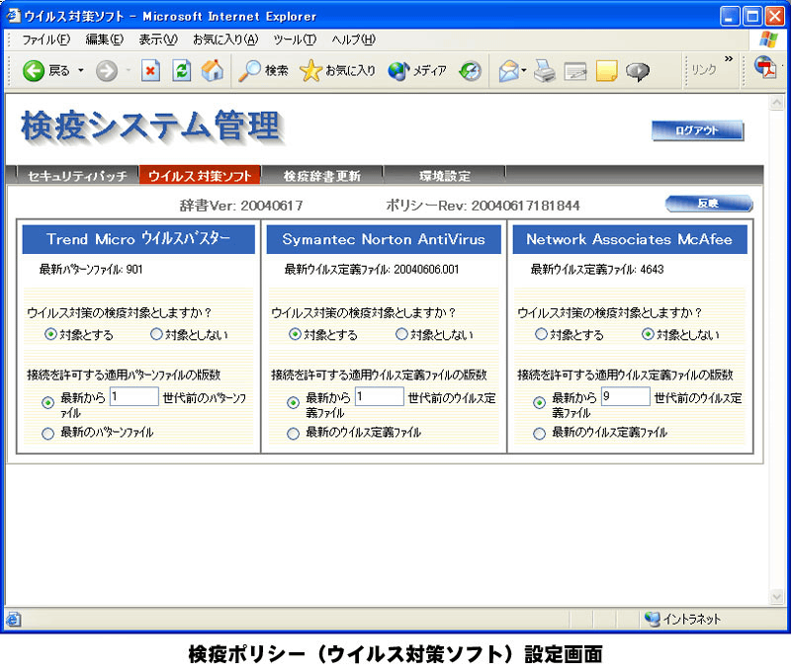The width and height of the screenshot is (791, 672).
Task: Click the Windows flag logo
Action: point(768,40)
